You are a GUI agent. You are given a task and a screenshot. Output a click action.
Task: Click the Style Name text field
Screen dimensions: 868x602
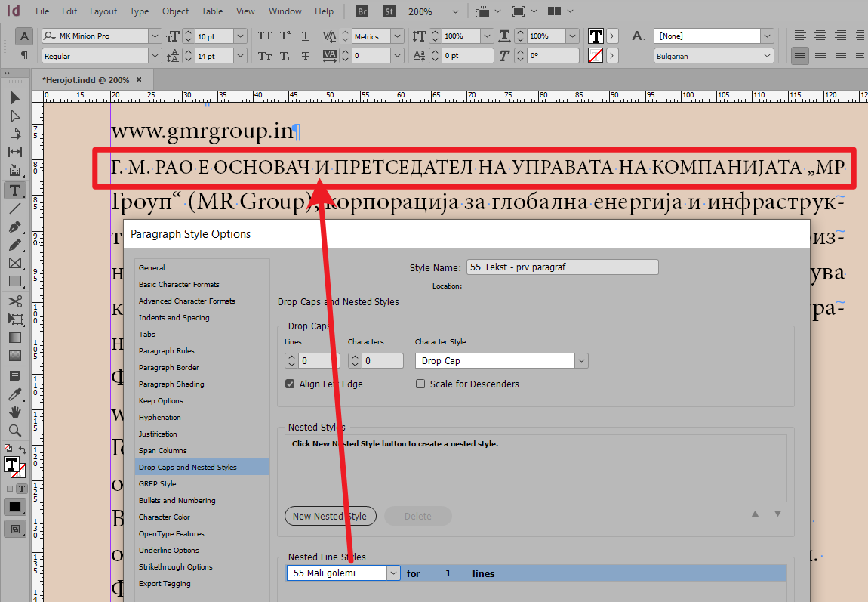click(562, 267)
